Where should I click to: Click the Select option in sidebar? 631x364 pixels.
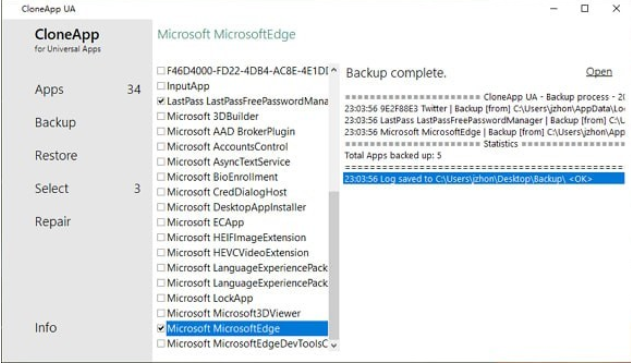point(52,188)
